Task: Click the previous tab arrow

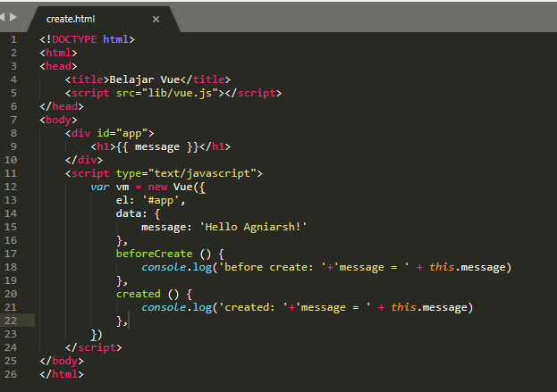Action: [x=2, y=17]
